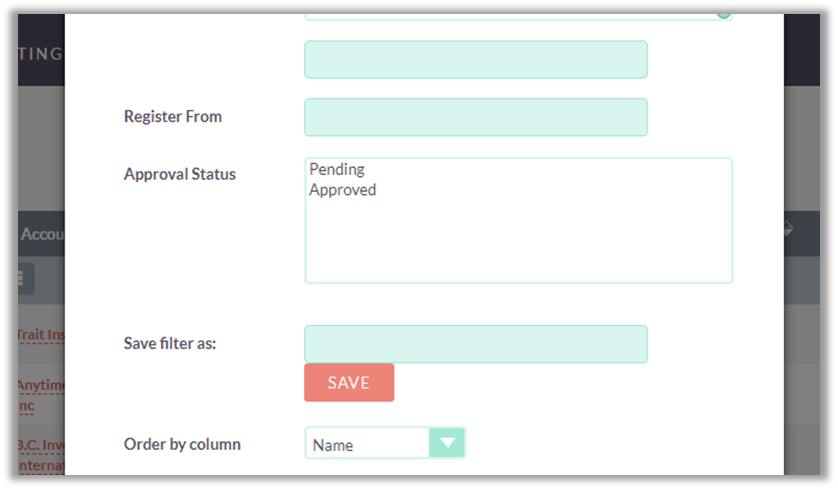Image resolution: width=838 pixels, height=489 pixels.
Task: Click the Approval Status label
Action: click(180, 174)
